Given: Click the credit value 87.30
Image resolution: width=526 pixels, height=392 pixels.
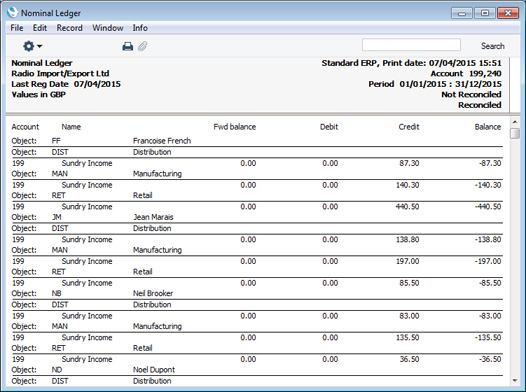Looking at the screenshot, I should [x=409, y=163].
